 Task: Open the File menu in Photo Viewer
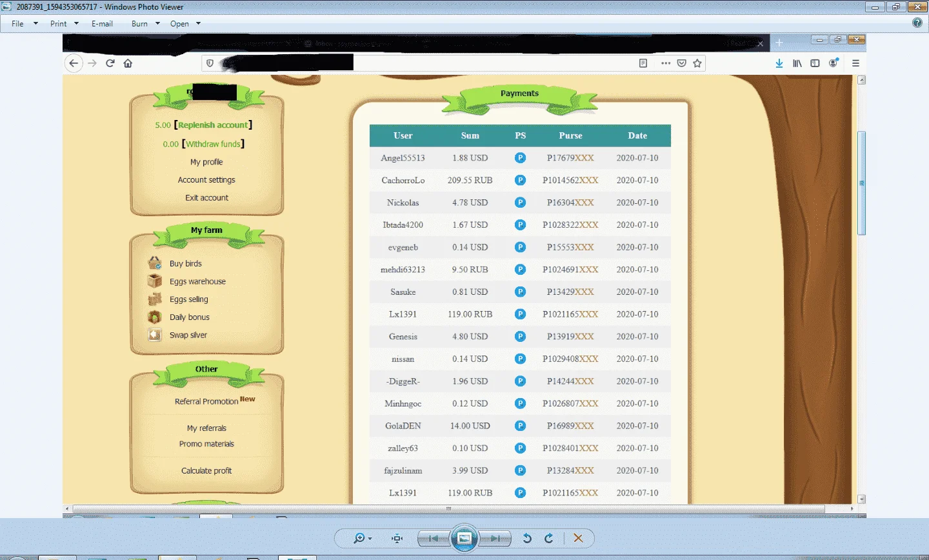coord(17,24)
